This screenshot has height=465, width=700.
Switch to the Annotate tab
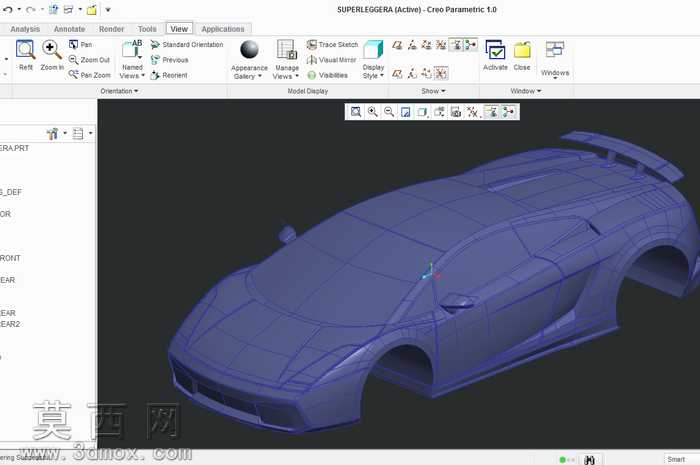69,29
